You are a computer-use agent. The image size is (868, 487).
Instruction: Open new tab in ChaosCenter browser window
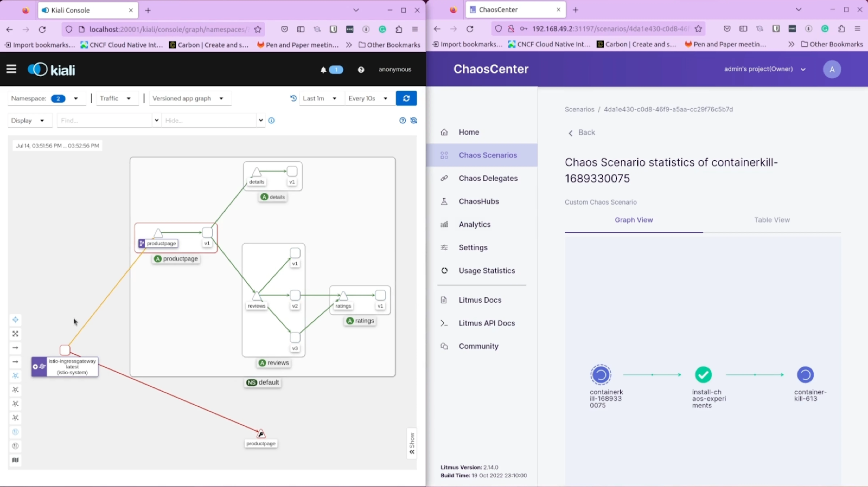[576, 10]
